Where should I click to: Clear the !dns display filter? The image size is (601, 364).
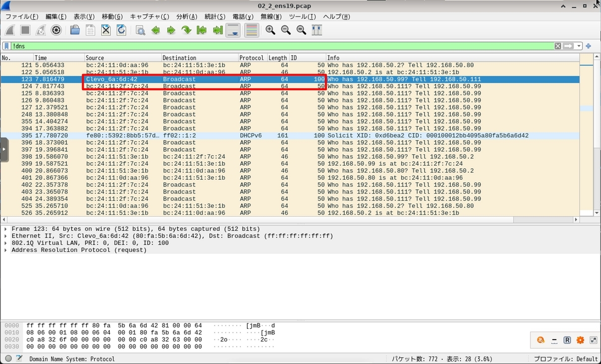tap(557, 46)
